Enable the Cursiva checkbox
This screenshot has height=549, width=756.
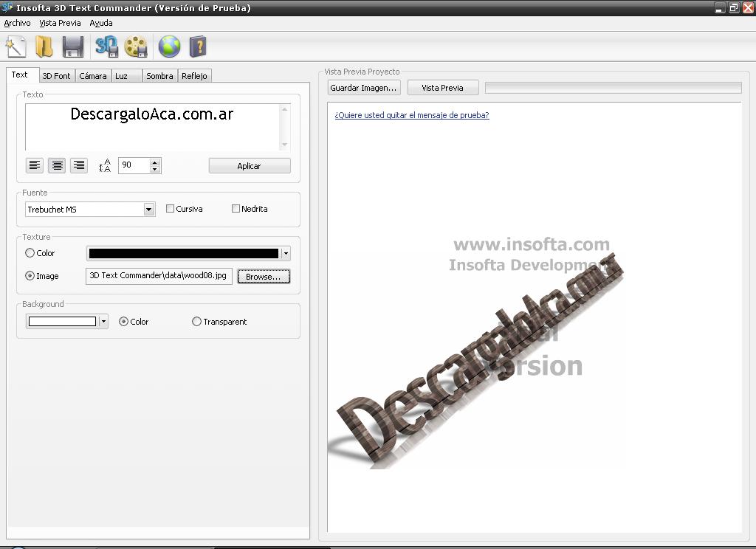coord(170,209)
